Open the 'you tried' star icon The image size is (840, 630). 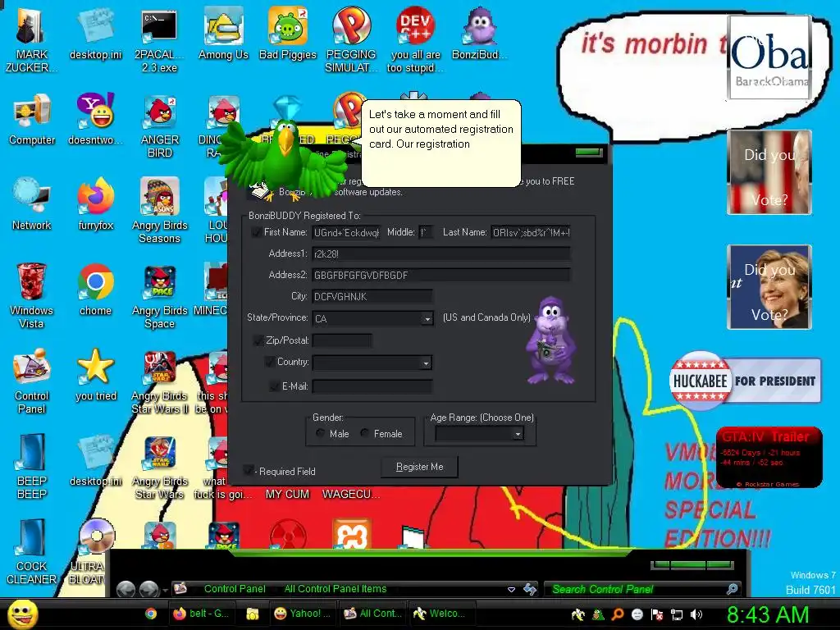(x=95, y=375)
